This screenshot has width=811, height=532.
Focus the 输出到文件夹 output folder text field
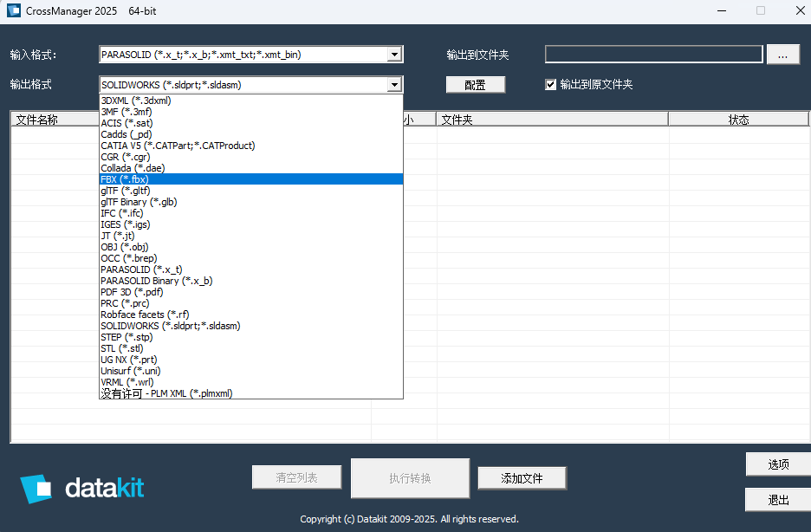(654, 55)
